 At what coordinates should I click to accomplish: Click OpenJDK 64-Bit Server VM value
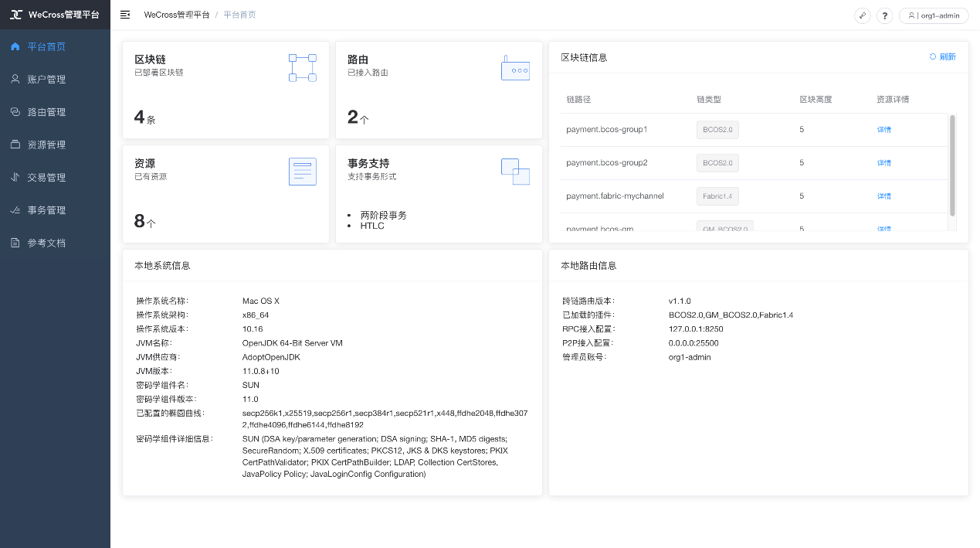(x=293, y=343)
